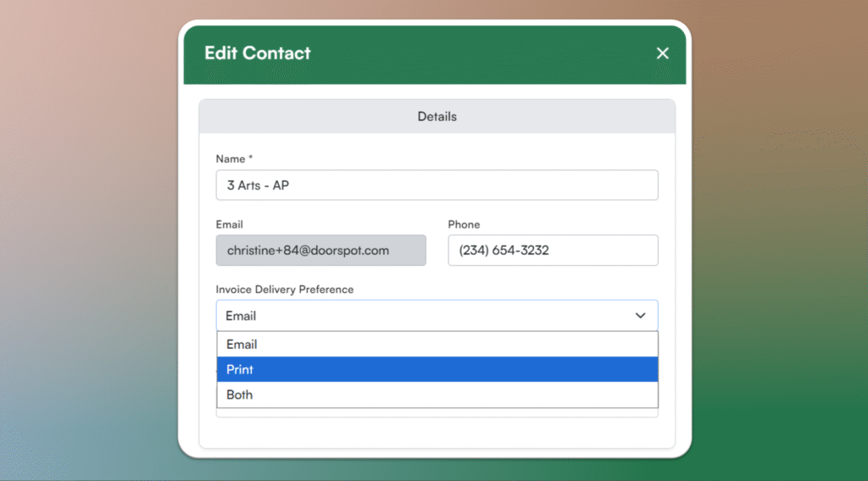The width and height of the screenshot is (868, 481).
Task: Click the green dialog header bar
Action: pyautogui.click(x=475, y=53)
